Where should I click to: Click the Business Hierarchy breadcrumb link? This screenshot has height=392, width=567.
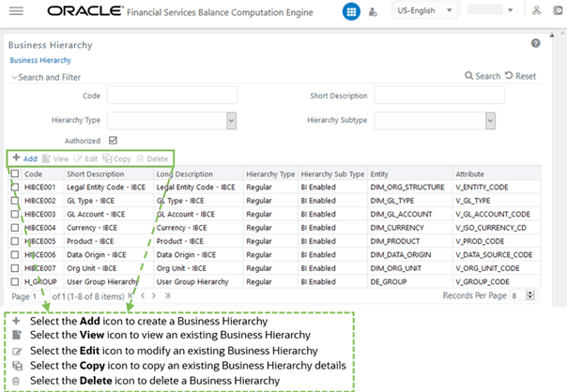coord(40,60)
